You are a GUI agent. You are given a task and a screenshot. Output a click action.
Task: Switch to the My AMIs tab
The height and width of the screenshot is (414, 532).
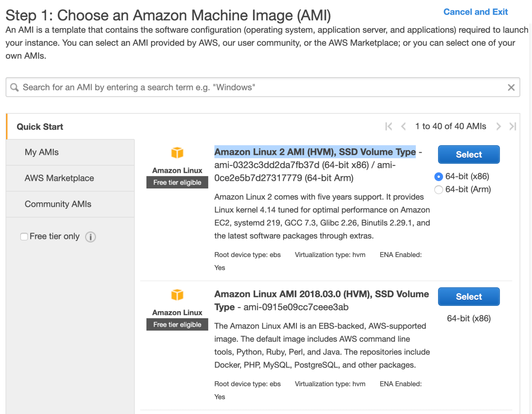coord(42,152)
